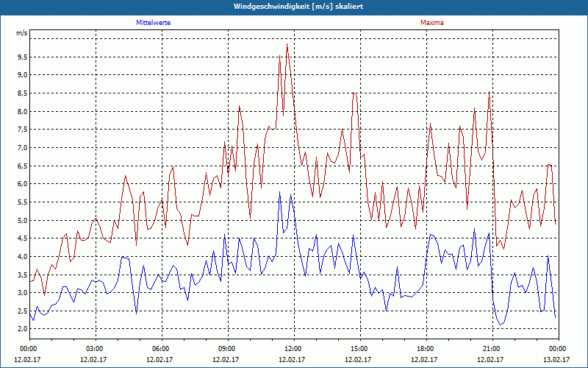Click the m/s unit label
Viewport: 588px width, 368px height.
(x=22, y=33)
